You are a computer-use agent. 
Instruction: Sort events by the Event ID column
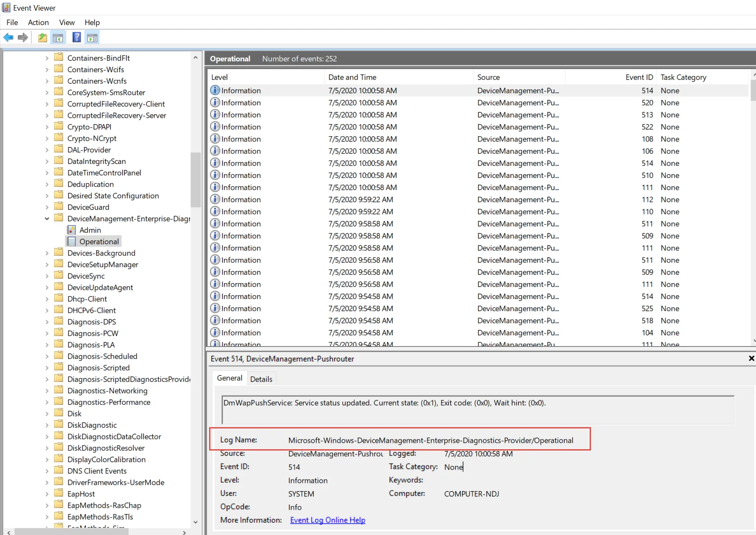point(639,77)
